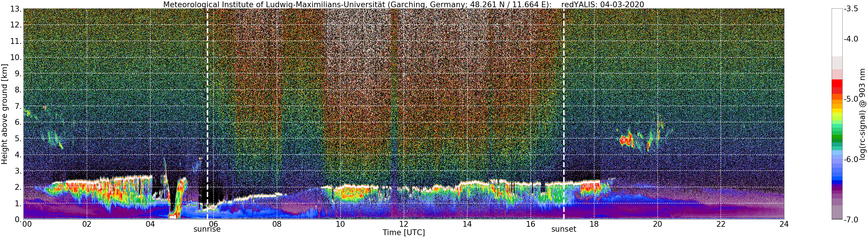Image resolution: width=868 pixels, height=238 pixels.
Task: Click the x-axis tick label "02"
Action: click(87, 224)
